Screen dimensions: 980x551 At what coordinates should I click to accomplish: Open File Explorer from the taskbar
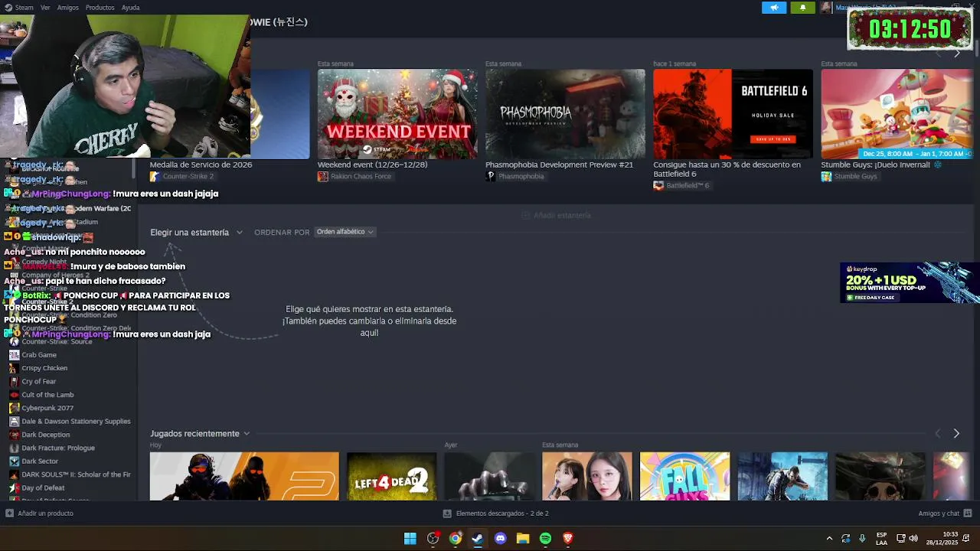click(523, 539)
